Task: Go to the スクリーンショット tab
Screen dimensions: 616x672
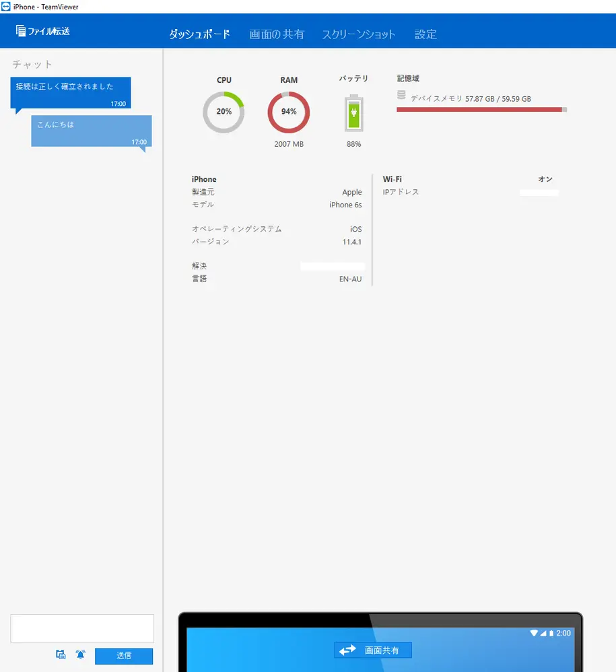Action: [359, 34]
